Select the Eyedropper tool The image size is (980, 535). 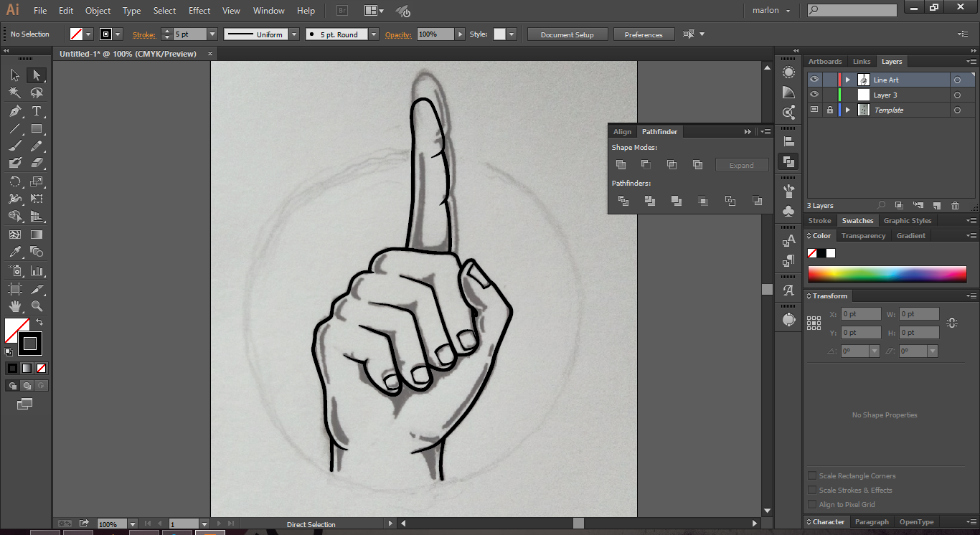(15, 252)
